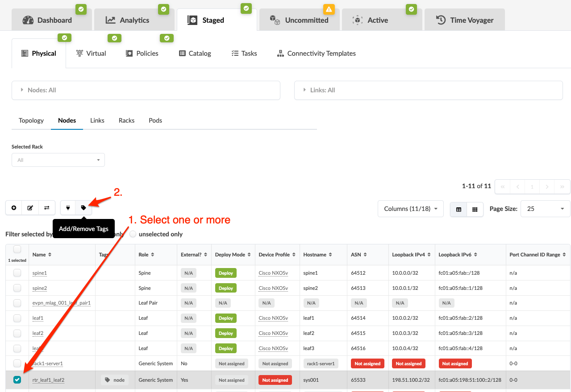Screen dimensions: 571x392
Task: Open the spine2 node link
Action: [x=40, y=288]
